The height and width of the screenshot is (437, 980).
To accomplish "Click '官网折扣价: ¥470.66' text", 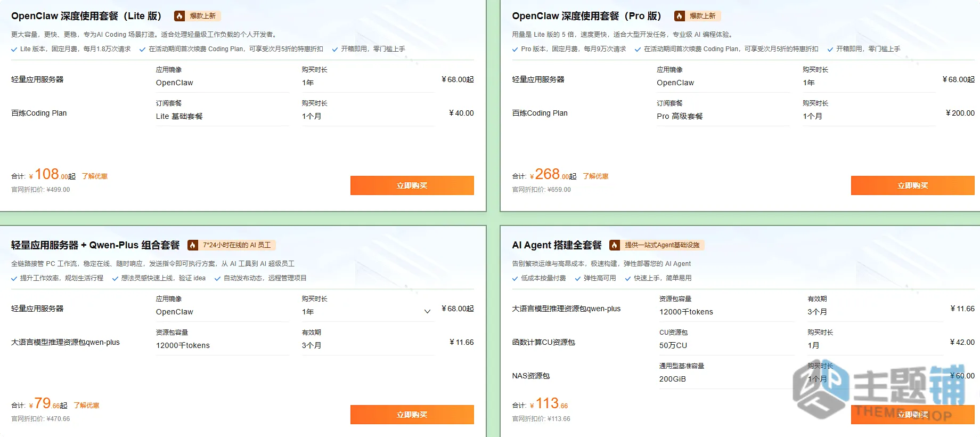I will tap(40, 419).
